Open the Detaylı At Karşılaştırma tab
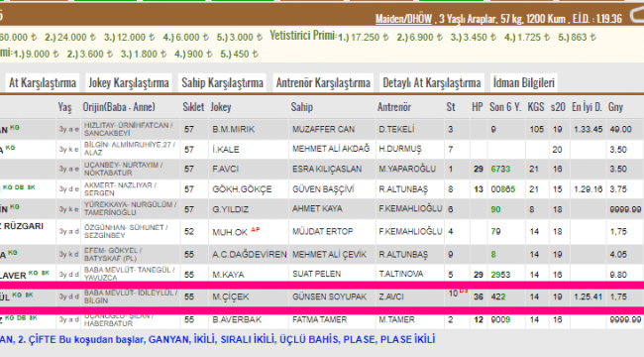Viewport: 644px width, 357px height. click(x=432, y=82)
